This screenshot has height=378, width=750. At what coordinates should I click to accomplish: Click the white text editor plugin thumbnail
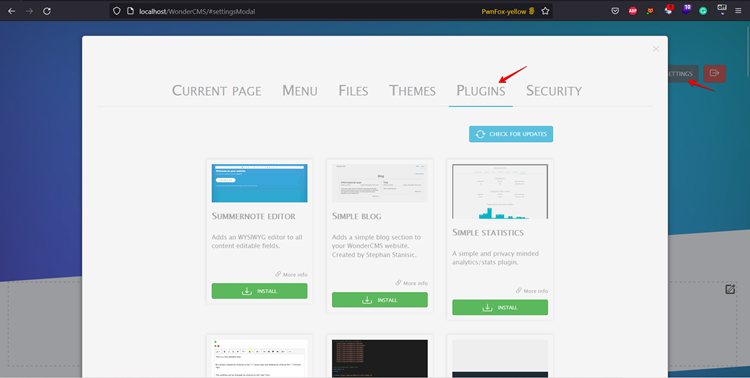click(260, 359)
